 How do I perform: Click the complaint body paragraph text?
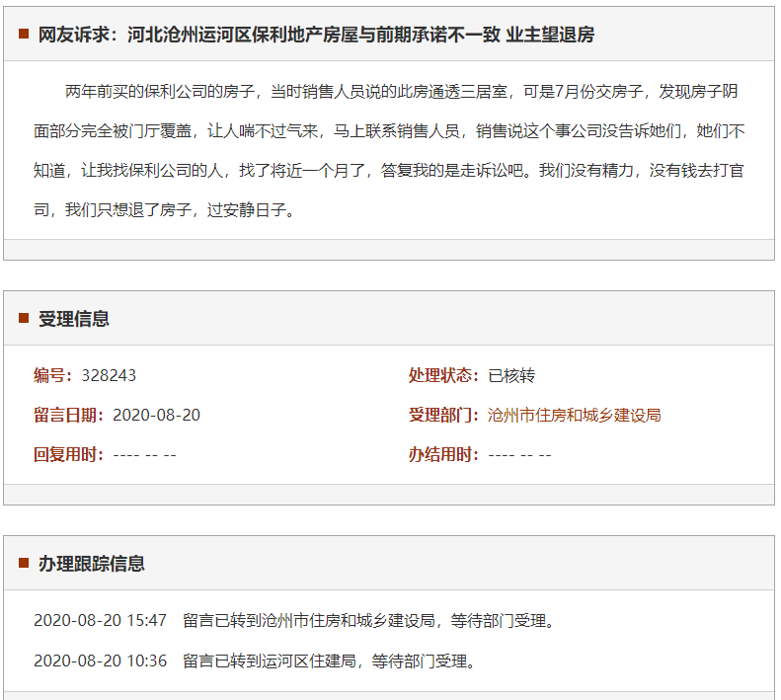[389, 150]
